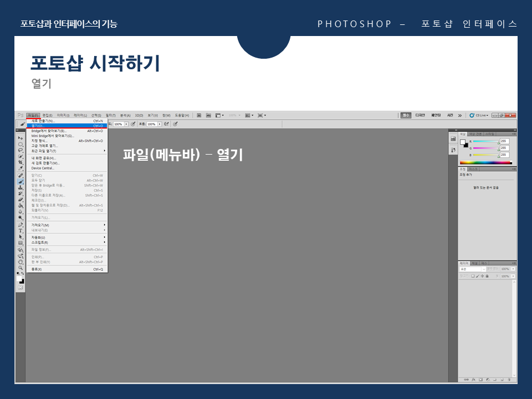Select the Move tool

point(21,138)
